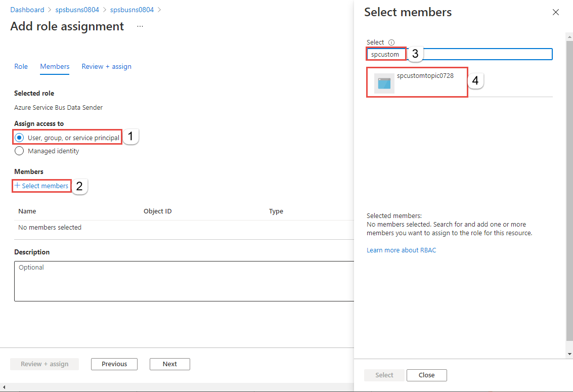Click the Close button in the pane
Image resolution: width=573 pixels, height=392 pixels.
click(x=426, y=375)
